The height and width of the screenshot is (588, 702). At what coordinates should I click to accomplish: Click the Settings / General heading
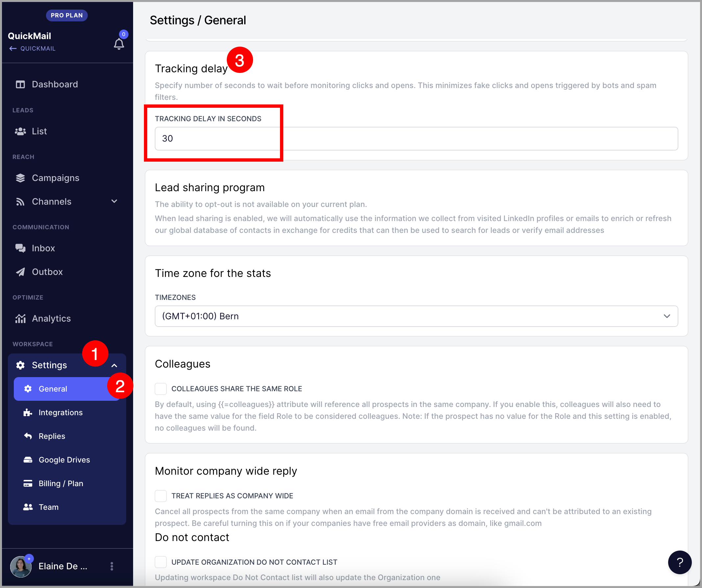[198, 20]
